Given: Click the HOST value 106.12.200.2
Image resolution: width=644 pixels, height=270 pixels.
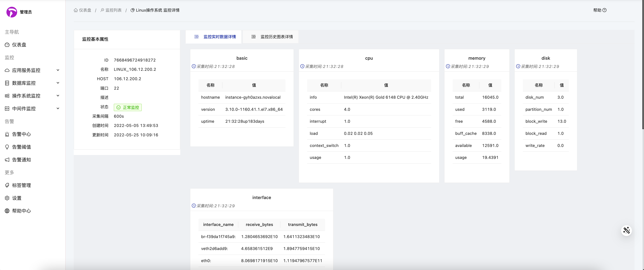Looking at the screenshot, I should 127,79.
